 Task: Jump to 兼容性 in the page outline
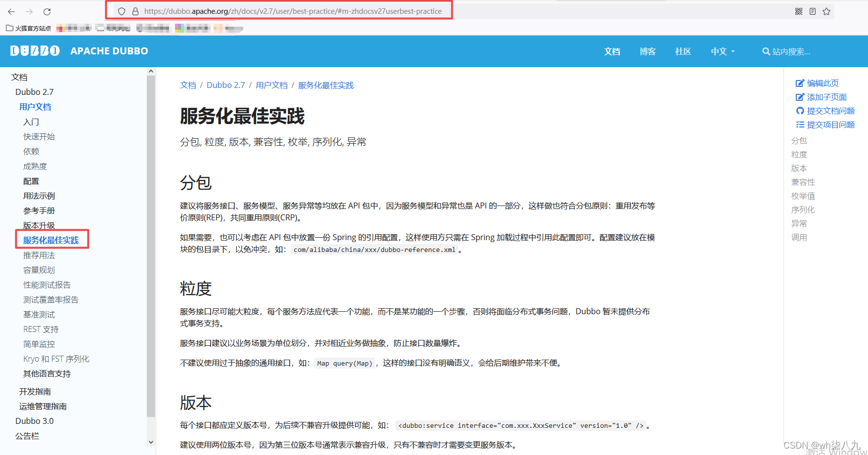click(803, 182)
